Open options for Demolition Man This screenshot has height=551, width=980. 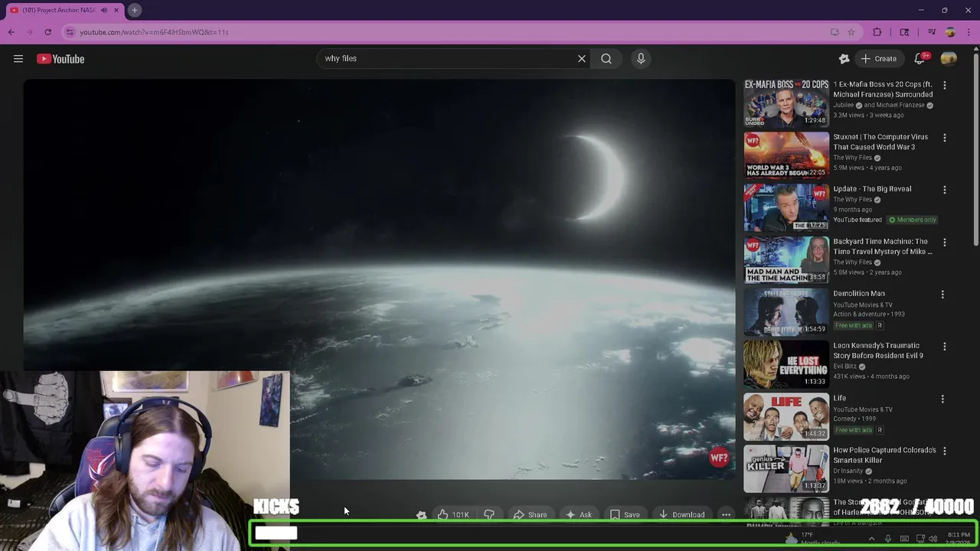pos(942,295)
